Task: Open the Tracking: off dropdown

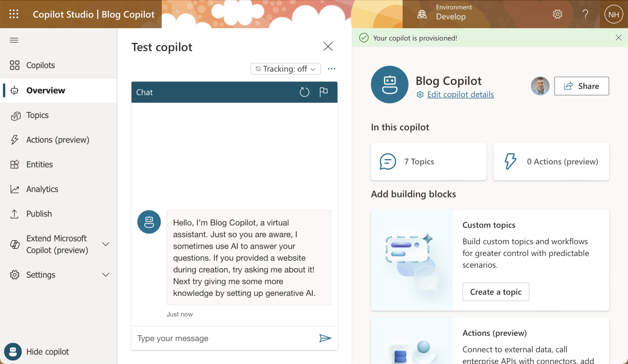Action: pos(286,69)
